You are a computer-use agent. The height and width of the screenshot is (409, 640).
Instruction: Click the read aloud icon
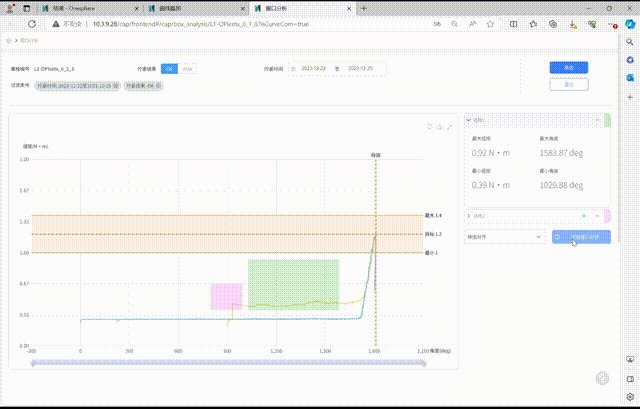473,24
